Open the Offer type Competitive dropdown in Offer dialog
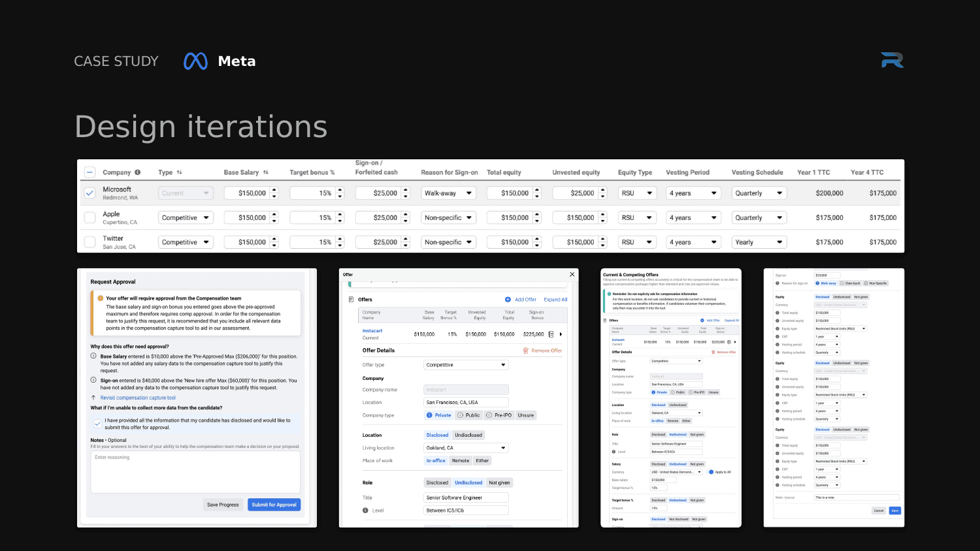 466,365
